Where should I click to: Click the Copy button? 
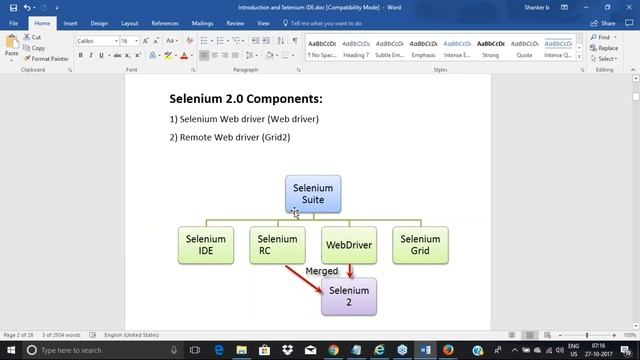click(34, 48)
